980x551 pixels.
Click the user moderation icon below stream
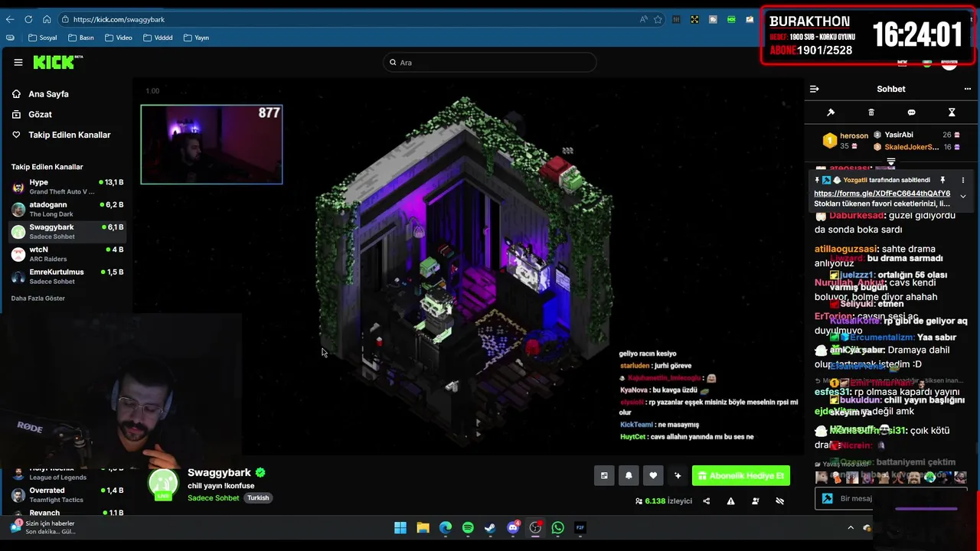point(756,501)
